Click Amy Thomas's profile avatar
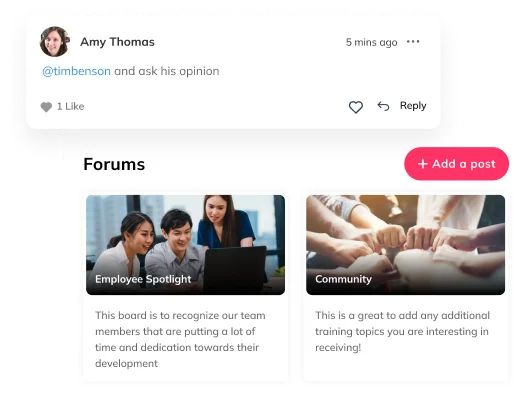531x405 pixels. pos(55,42)
